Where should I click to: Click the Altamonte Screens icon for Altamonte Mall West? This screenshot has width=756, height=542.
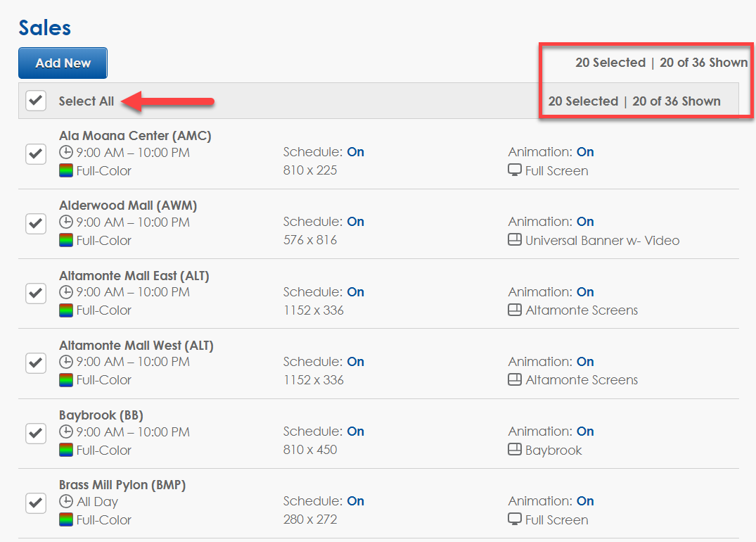[515, 379]
